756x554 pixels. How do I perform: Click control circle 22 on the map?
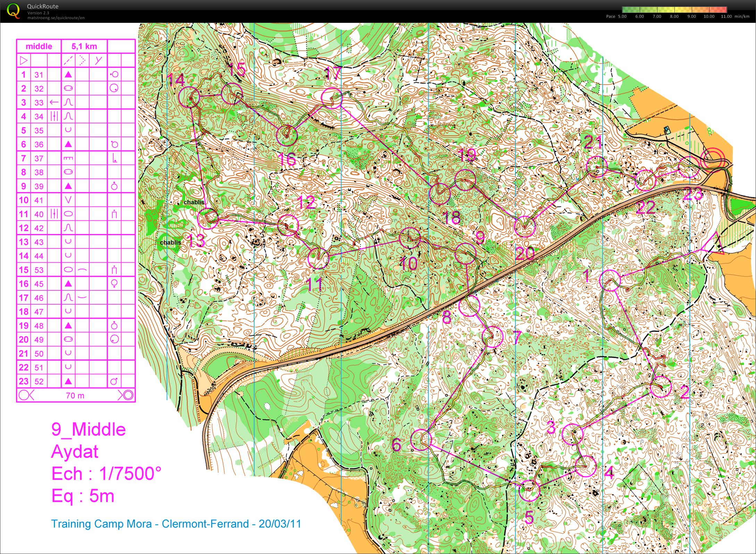pos(645,181)
